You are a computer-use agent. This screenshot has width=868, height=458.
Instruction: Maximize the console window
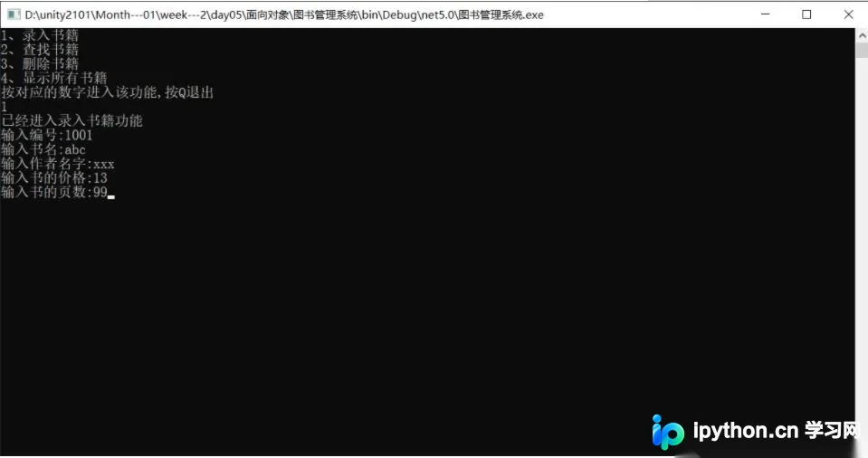coord(806,14)
